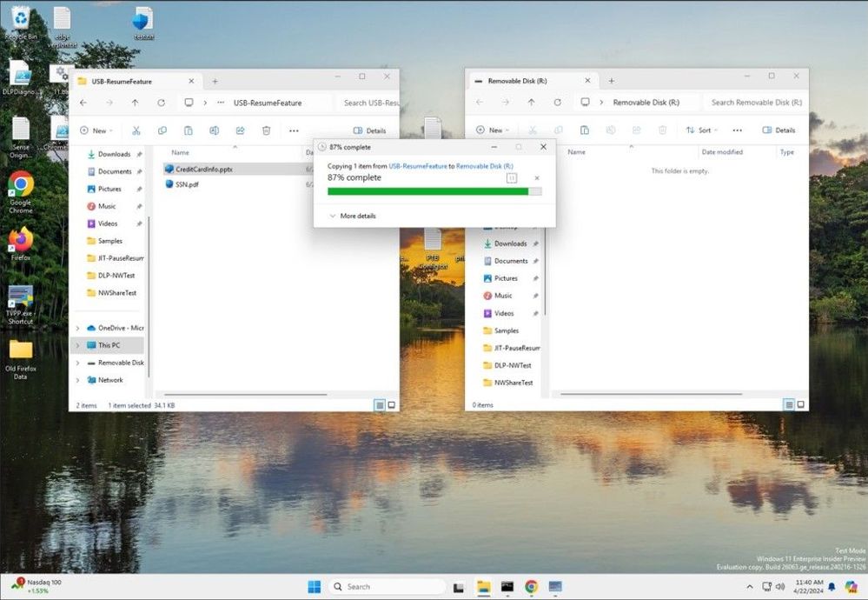
Task: Sort by Name column in Removable Disk window
Action: pos(576,152)
